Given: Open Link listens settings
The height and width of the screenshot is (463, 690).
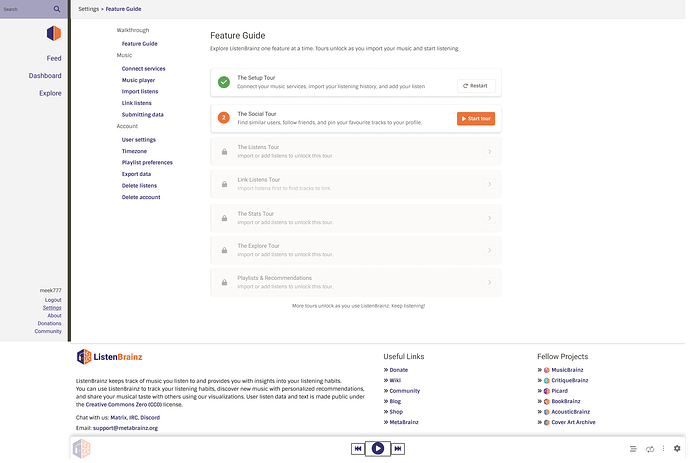Looking at the screenshot, I should [136, 103].
